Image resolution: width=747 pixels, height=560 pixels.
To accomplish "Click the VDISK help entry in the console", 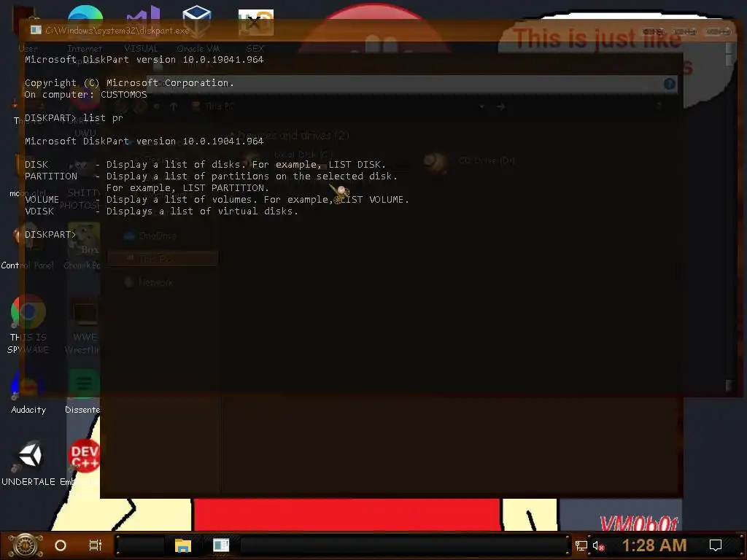I will pos(161,211).
